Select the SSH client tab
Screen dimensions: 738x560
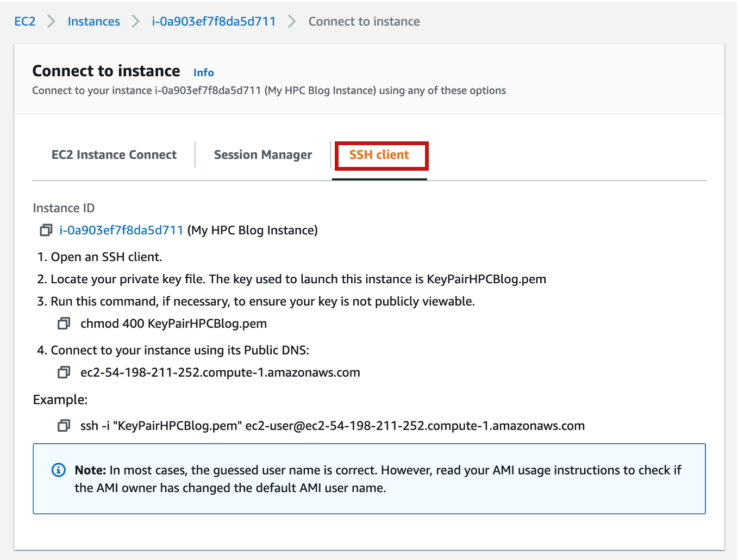[379, 154]
